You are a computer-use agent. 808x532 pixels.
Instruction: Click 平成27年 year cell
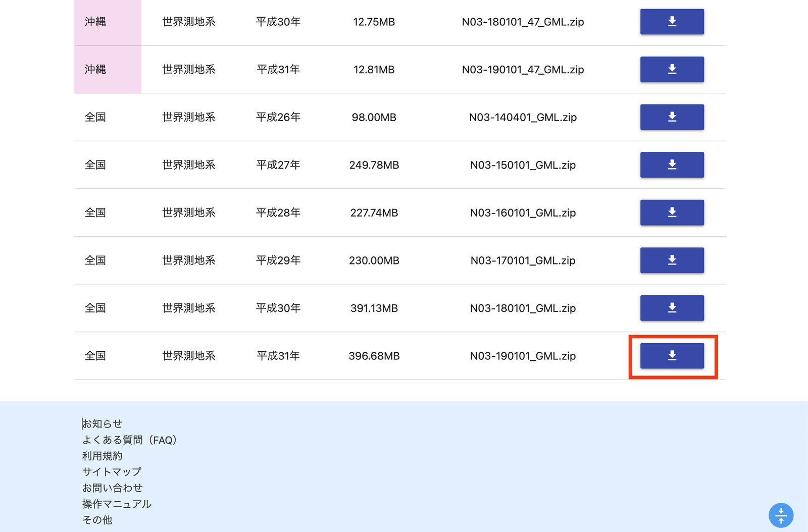tap(278, 165)
